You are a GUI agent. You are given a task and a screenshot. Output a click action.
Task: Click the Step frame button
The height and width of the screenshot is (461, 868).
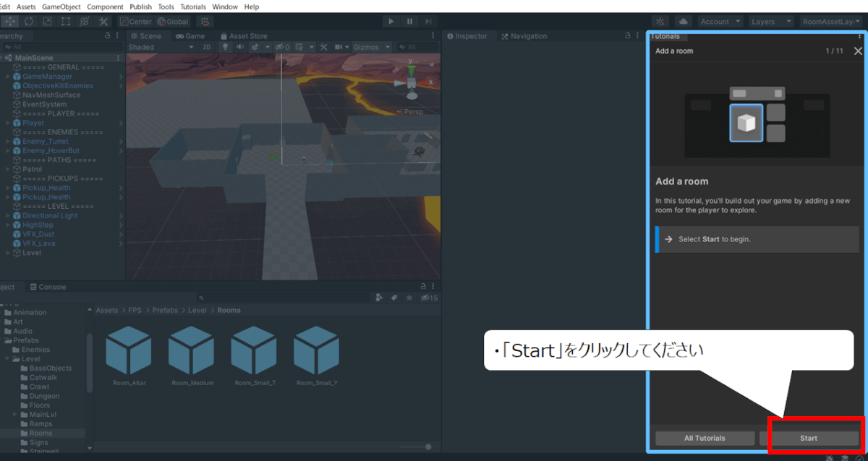point(429,22)
